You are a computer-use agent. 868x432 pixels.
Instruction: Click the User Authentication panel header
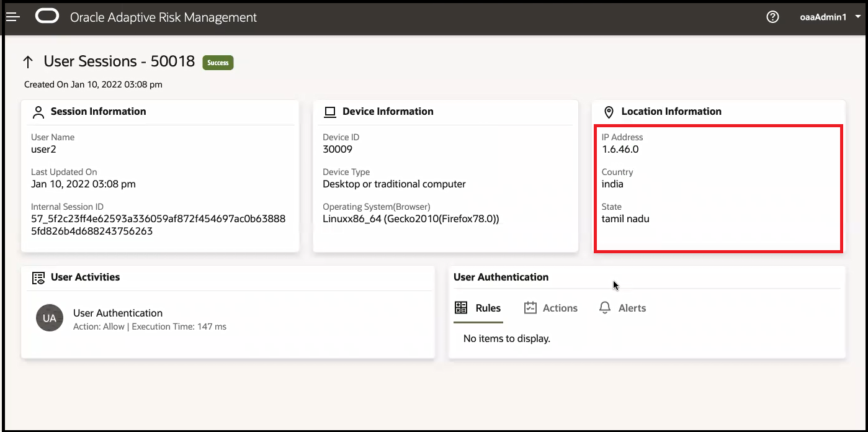501,277
